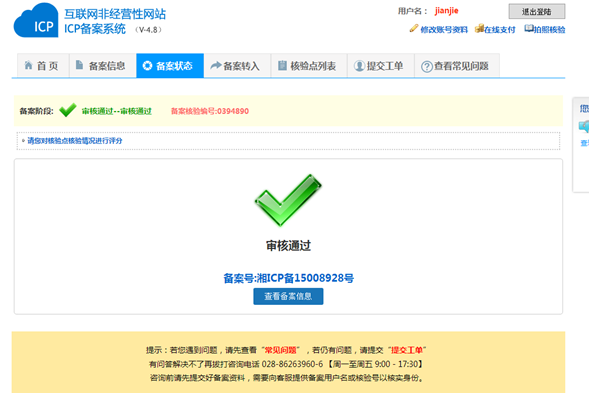Open the 在线支付 link
Viewport: 591px width, 395px height.
[499, 29]
